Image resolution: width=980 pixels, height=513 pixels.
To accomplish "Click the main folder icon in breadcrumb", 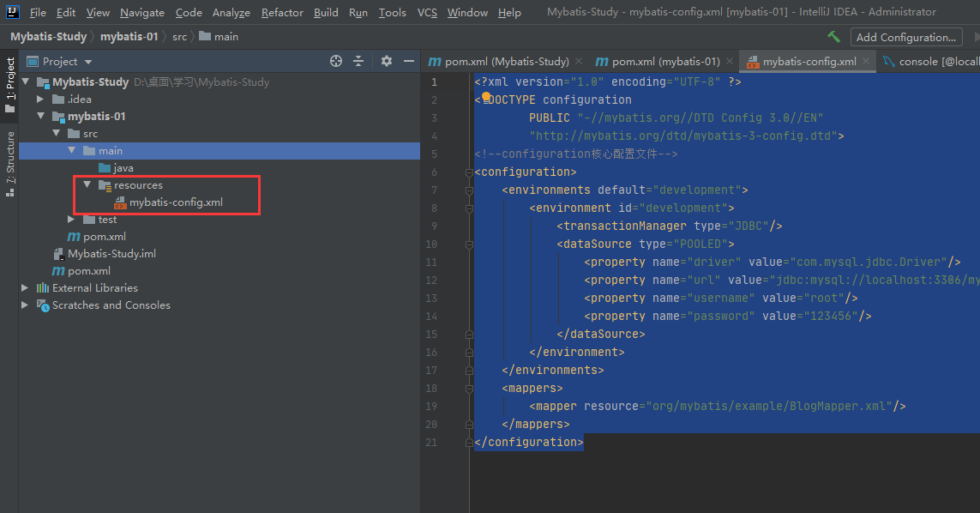I will point(204,36).
